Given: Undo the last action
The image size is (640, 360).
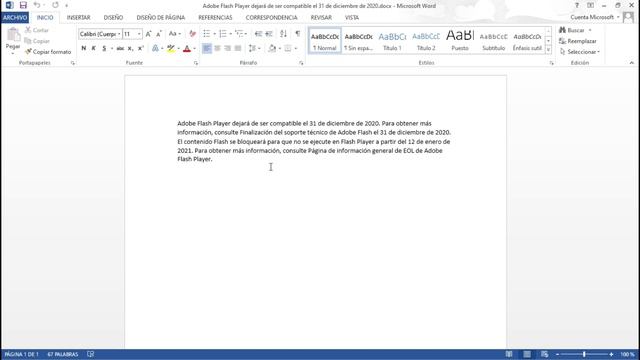Looking at the screenshot, I should (x=37, y=5).
